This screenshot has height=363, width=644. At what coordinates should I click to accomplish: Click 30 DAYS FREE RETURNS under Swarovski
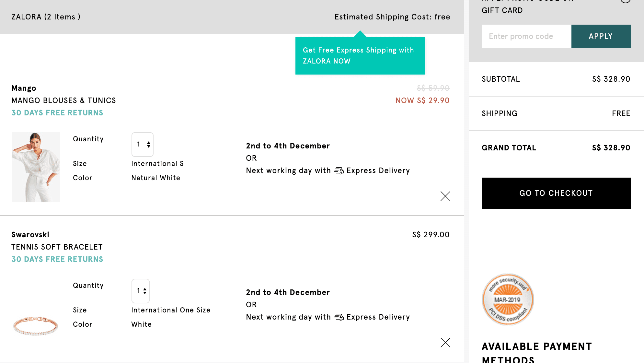point(57,259)
